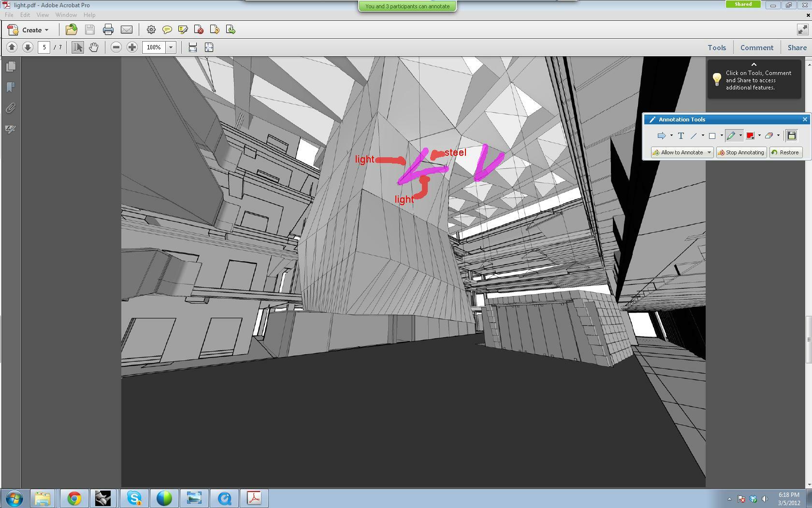The image size is (812, 508).
Task: Click the Restore button
Action: 785,152
